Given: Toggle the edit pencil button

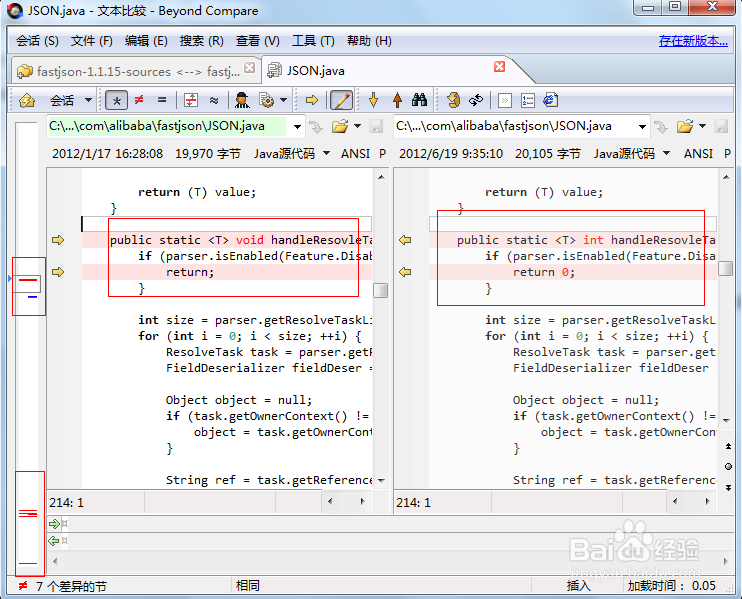Looking at the screenshot, I should (x=341, y=100).
